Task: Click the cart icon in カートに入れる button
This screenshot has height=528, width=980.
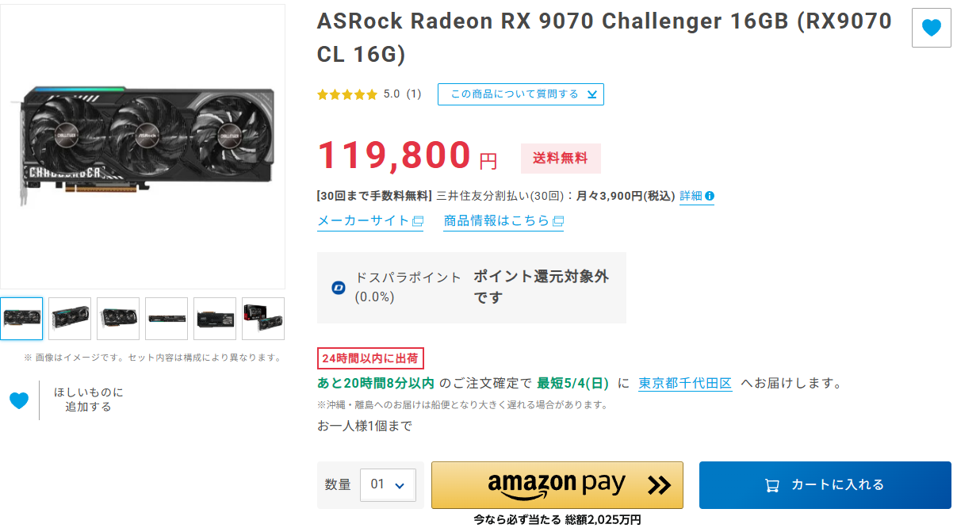Action: (771, 485)
